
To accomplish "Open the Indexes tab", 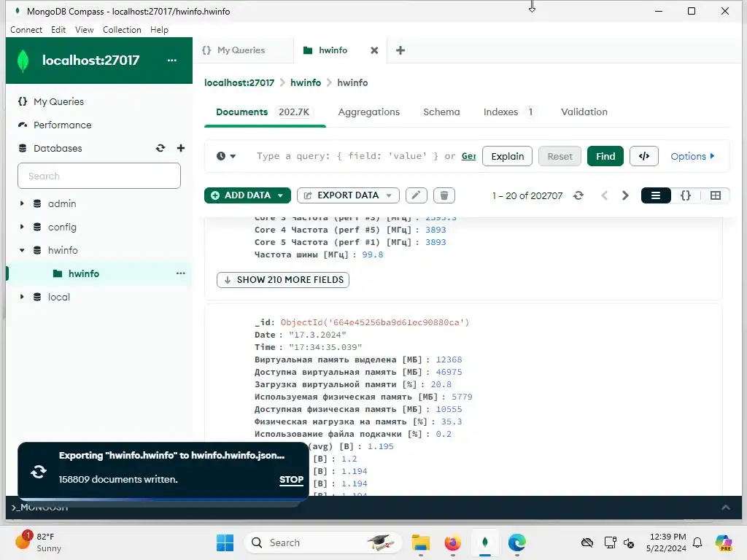I will pyautogui.click(x=508, y=112).
